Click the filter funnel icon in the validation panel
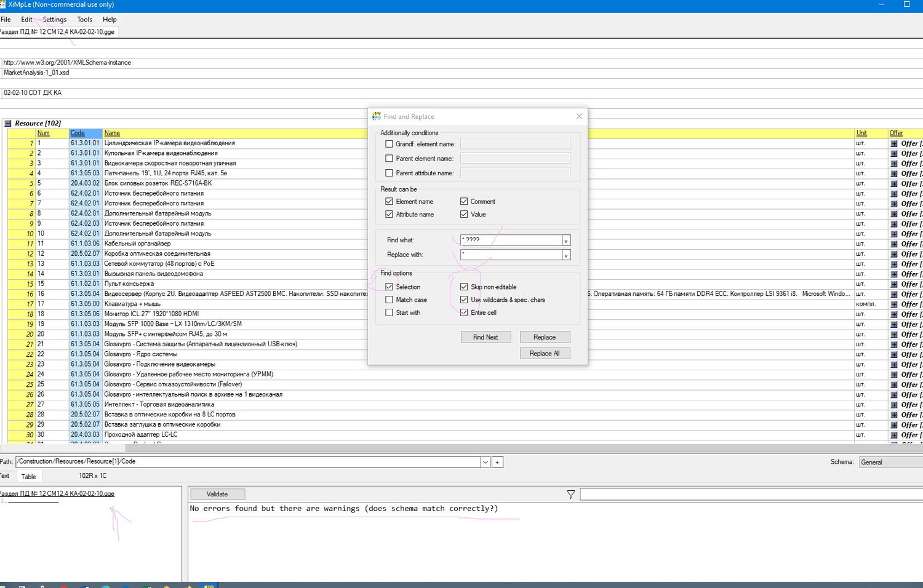Image resolution: width=923 pixels, height=588 pixels. [x=570, y=495]
